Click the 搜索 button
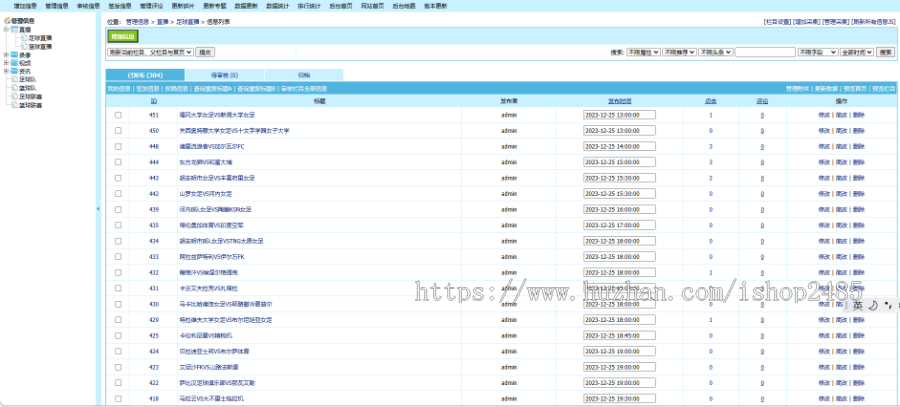The height and width of the screenshot is (407, 900). (x=886, y=52)
